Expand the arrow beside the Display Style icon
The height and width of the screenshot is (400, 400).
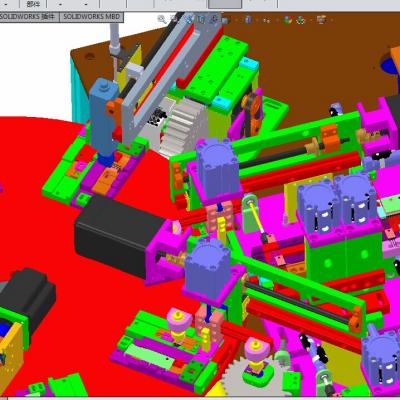point(257,20)
